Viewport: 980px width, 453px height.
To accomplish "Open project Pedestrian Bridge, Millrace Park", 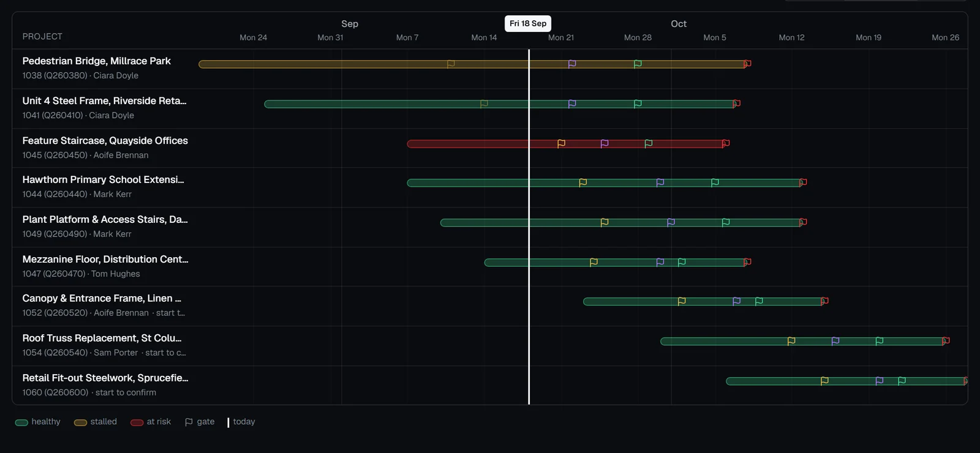I will pyautogui.click(x=96, y=61).
